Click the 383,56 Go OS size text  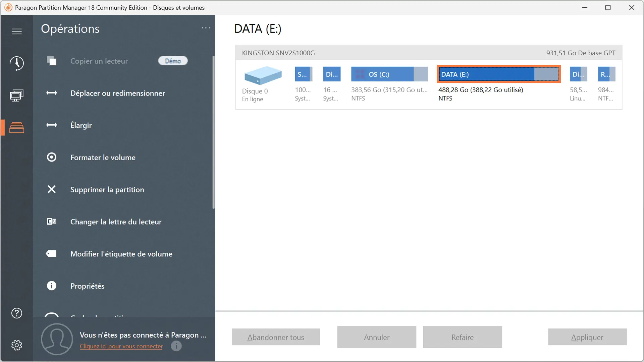(x=389, y=90)
